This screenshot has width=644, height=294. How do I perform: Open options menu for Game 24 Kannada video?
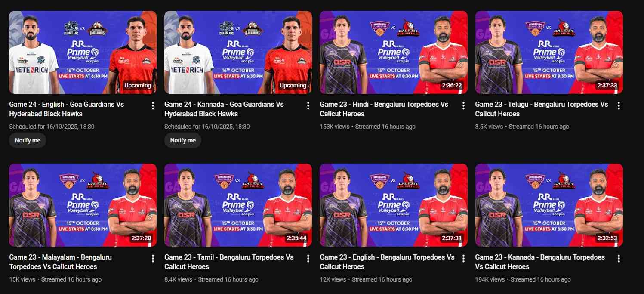(x=308, y=106)
